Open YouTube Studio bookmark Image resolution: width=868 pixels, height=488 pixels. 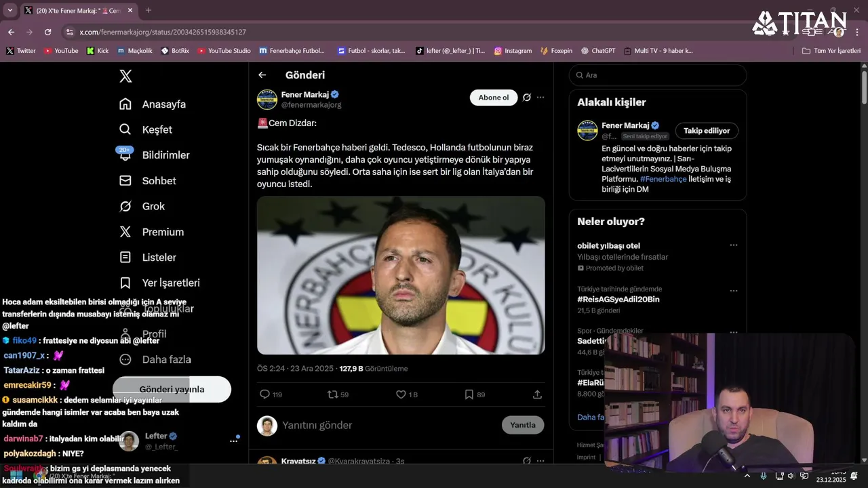pos(224,51)
